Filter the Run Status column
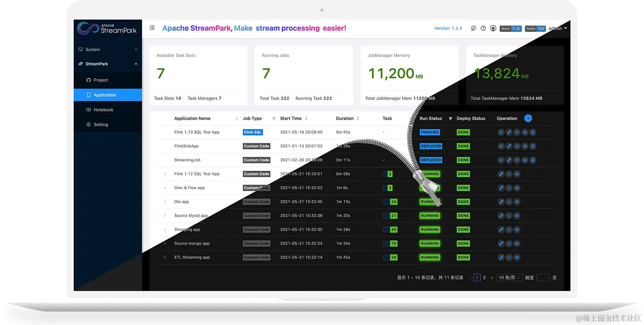Screen dimensions: 644x325 451,119
